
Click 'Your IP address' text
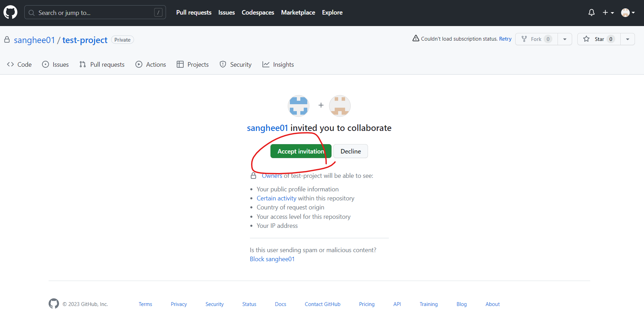[277, 226]
